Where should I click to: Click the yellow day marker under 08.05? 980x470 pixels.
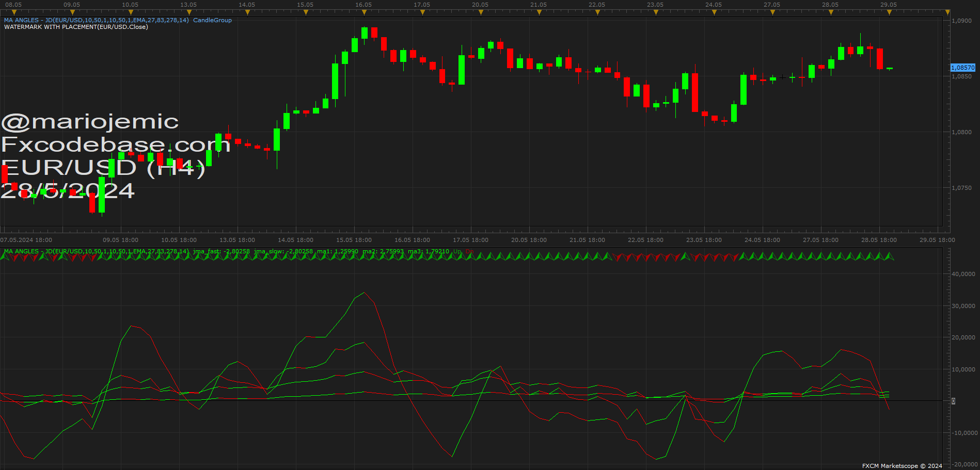tap(14, 12)
